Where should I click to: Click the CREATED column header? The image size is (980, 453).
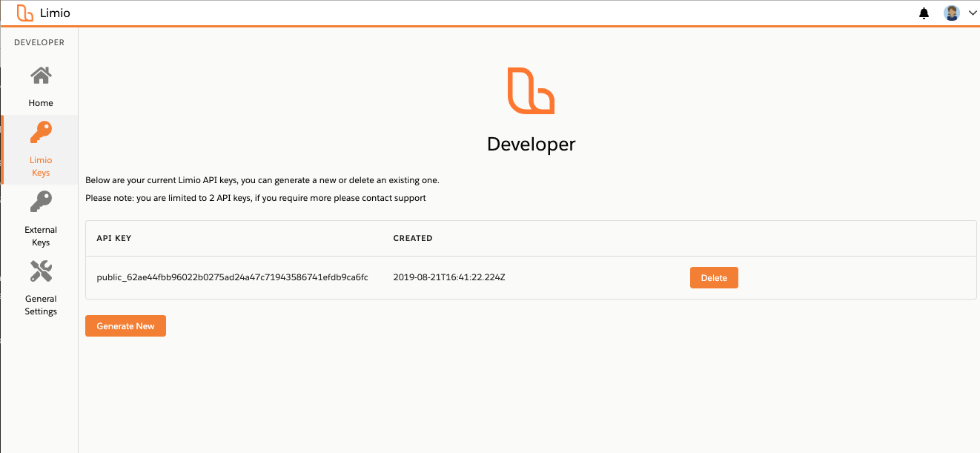point(413,238)
